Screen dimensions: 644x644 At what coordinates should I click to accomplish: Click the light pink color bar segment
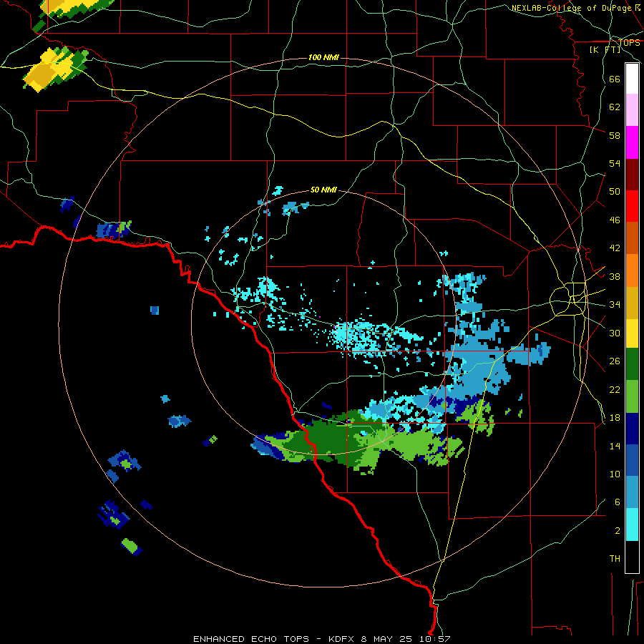pyautogui.click(x=632, y=110)
